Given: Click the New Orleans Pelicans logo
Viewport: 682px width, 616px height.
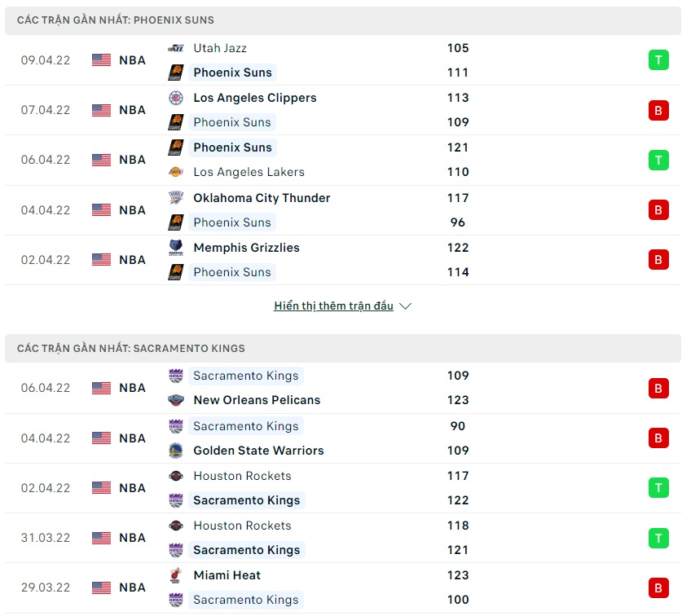Looking at the screenshot, I should point(176,400).
